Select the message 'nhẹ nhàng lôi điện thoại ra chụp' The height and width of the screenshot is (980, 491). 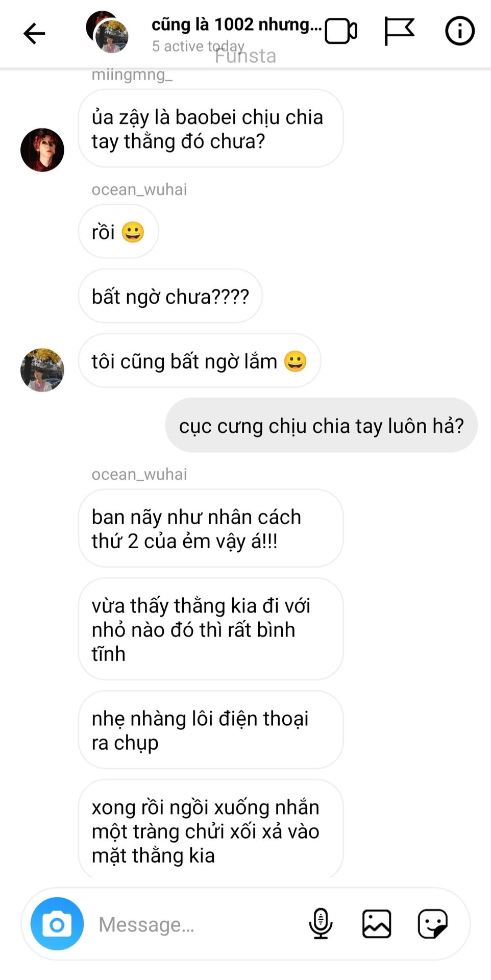[211, 730]
